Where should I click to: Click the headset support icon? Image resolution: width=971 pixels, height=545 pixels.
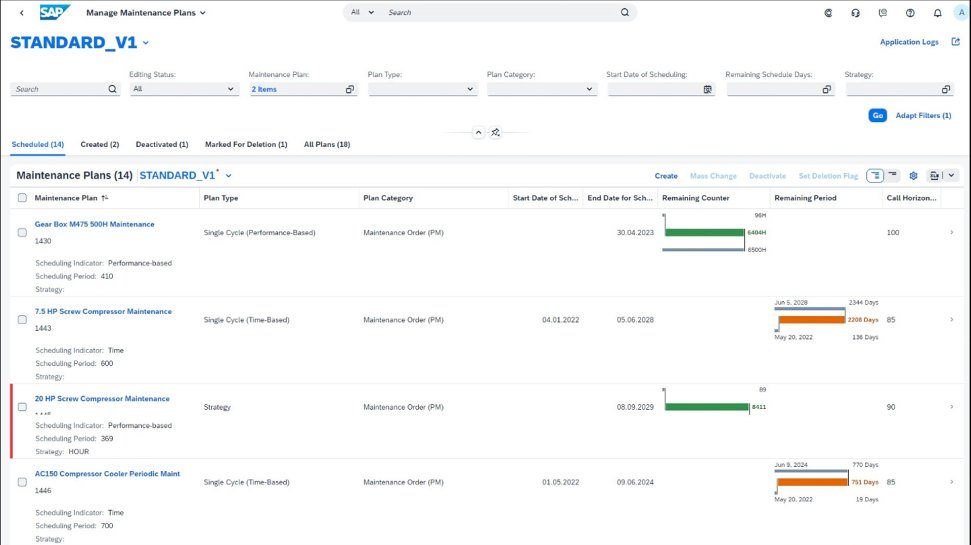pos(856,13)
